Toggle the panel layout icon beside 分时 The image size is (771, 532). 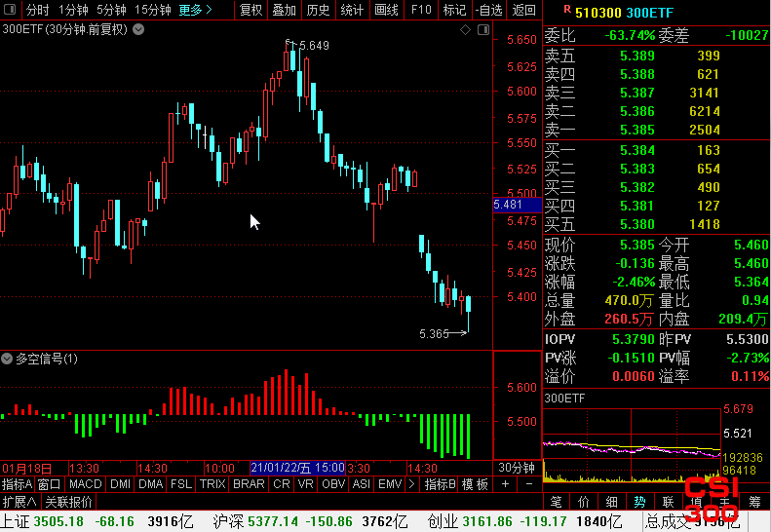pyautogui.click(x=10, y=10)
